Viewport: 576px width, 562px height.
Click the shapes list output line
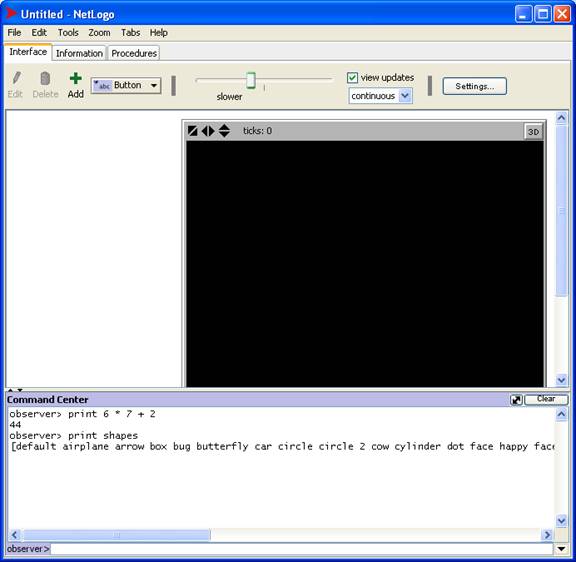pyautogui.click(x=282, y=447)
